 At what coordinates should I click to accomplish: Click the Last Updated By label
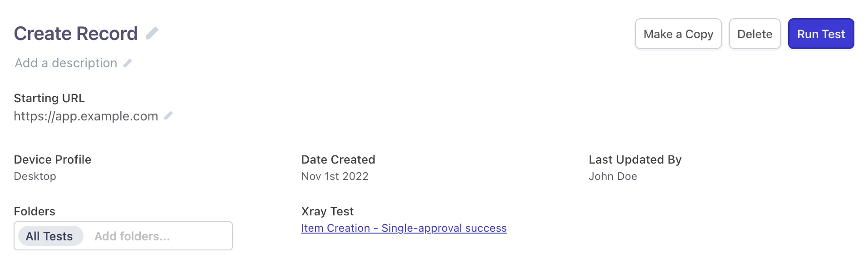(x=635, y=159)
